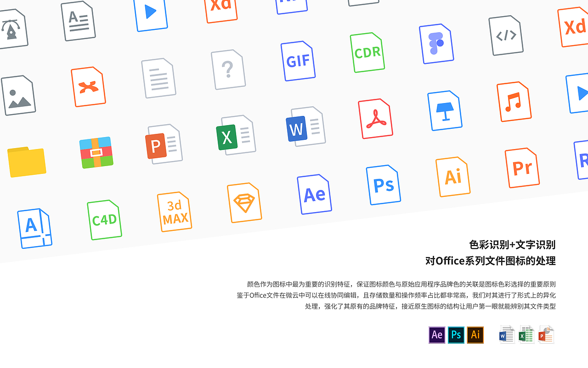Image resolution: width=588 pixels, height=368 pixels.
Task: Open the GIF file icon
Action: point(298,61)
